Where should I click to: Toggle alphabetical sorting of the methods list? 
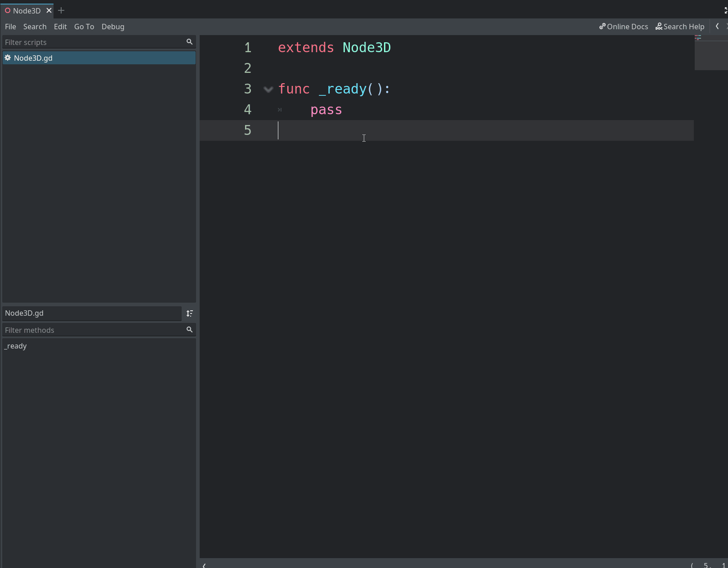pyautogui.click(x=189, y=313)
